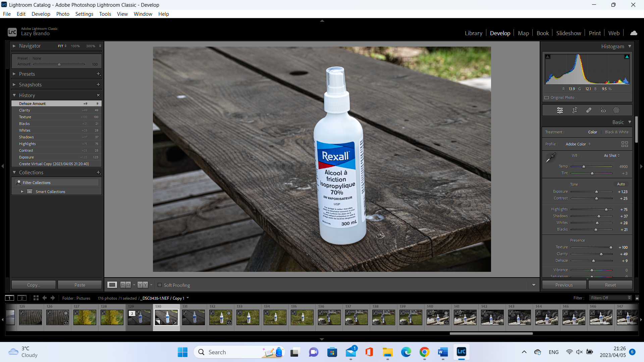Open the WB As Shot dropdown

612,156
